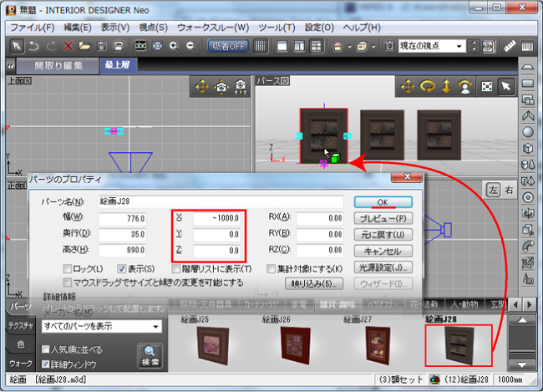The height and width of the screenshot is (392, 543).
Task: Click the rotate view icon in perspective pane
Action: tap(427, 86)
